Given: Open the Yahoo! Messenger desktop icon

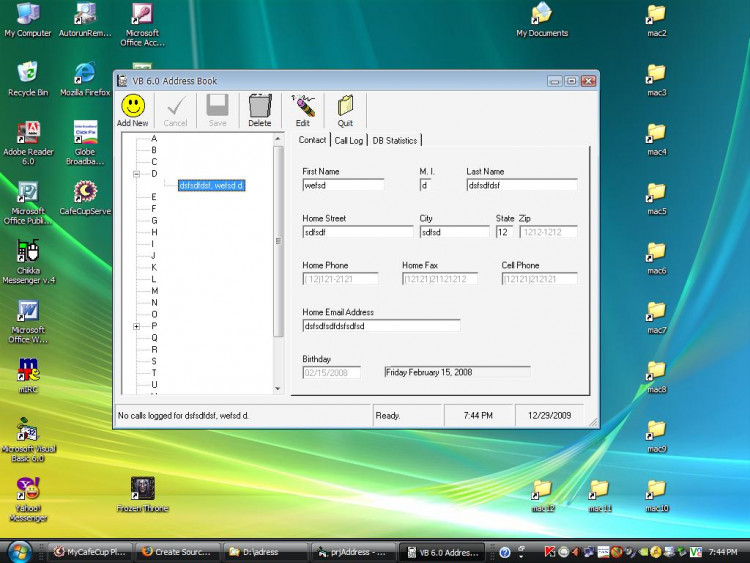Looking at the screenshot, I should coord(28,500).
